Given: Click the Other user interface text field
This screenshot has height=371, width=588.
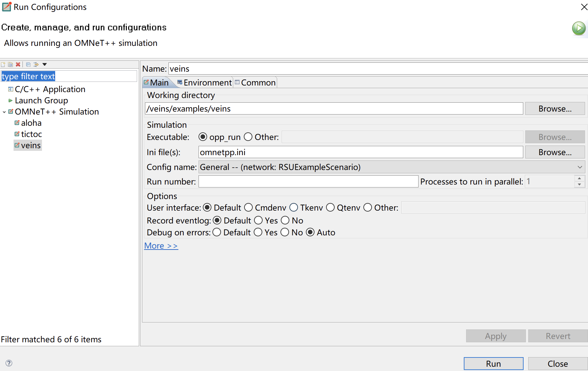Looking at the screenshot, I should click(x=493, y=208).
